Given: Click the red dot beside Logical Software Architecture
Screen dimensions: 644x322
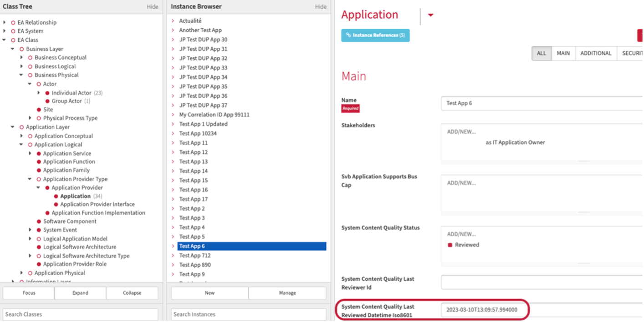Looking at the screenshot, I should (x=39, y=247).
